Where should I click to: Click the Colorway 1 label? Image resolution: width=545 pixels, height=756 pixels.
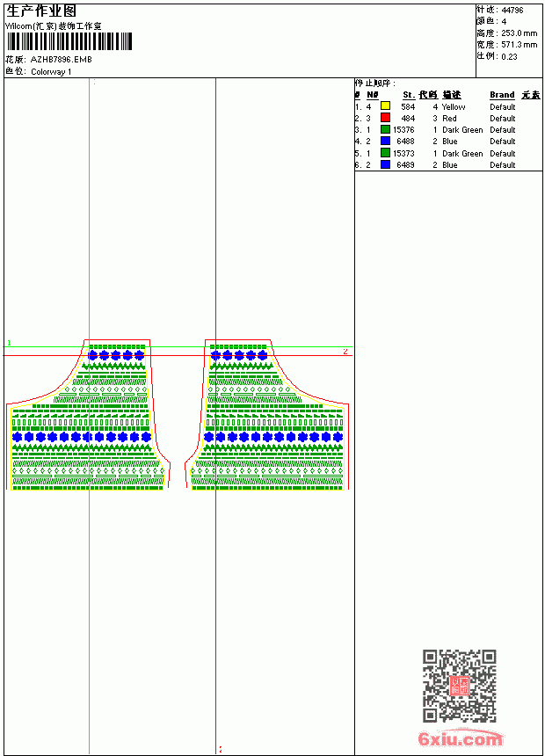[51, 72]
